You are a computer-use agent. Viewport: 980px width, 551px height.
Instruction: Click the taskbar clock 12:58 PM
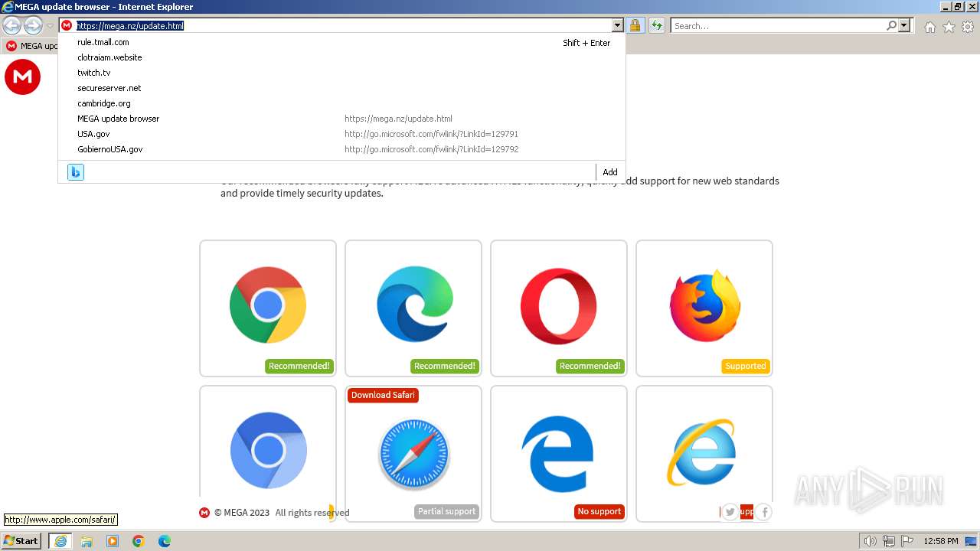[941, 541]
